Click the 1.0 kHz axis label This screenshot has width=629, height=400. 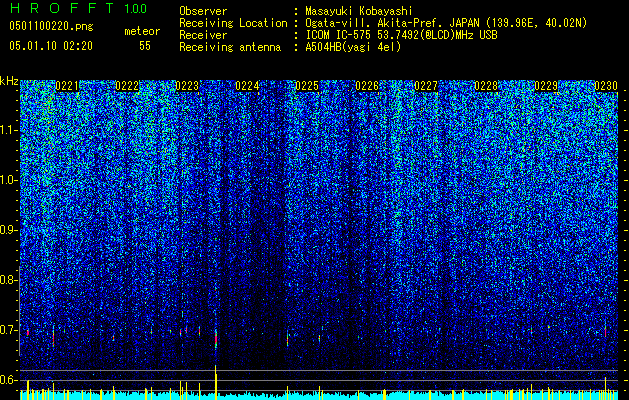coord(9,181)
